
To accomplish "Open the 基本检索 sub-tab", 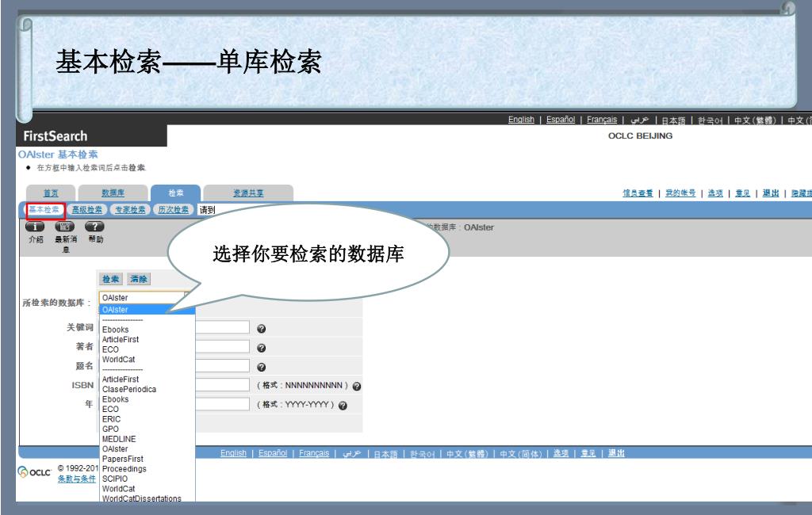I will [x=44, y=210].
